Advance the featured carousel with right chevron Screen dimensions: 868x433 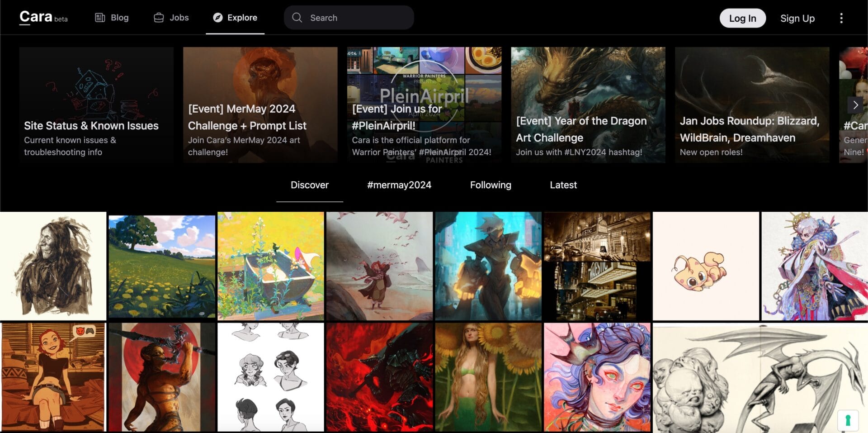tap(855, 105)
